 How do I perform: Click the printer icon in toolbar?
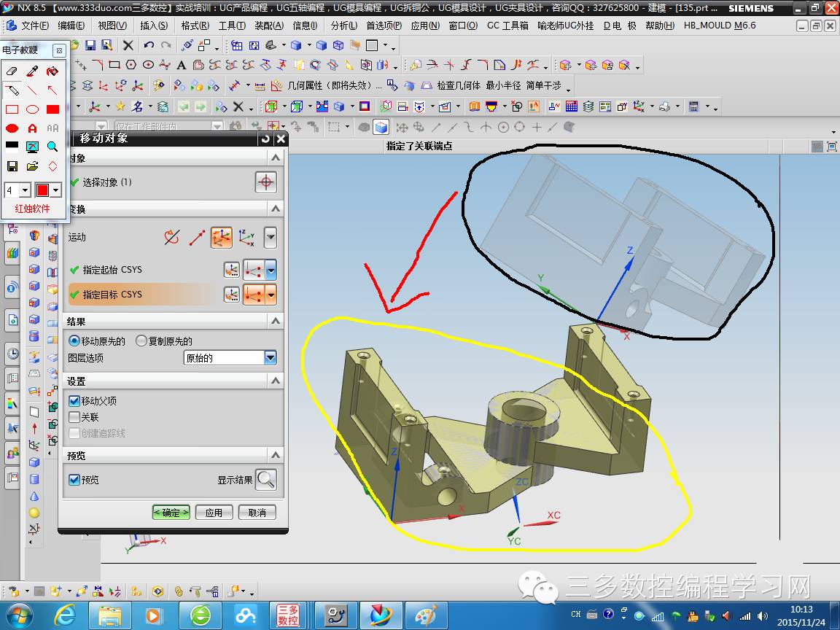665,106
